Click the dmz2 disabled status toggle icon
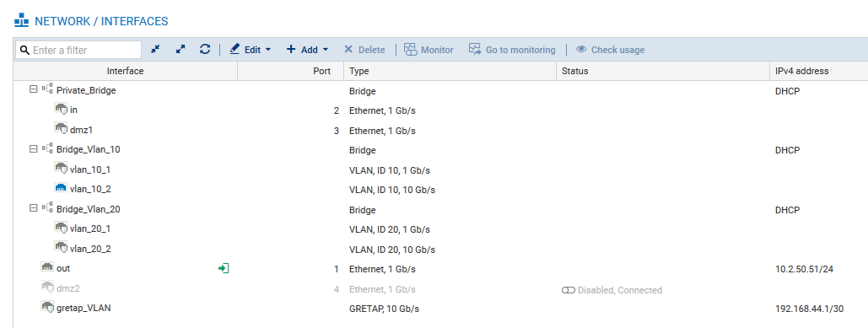 point(568,290)
